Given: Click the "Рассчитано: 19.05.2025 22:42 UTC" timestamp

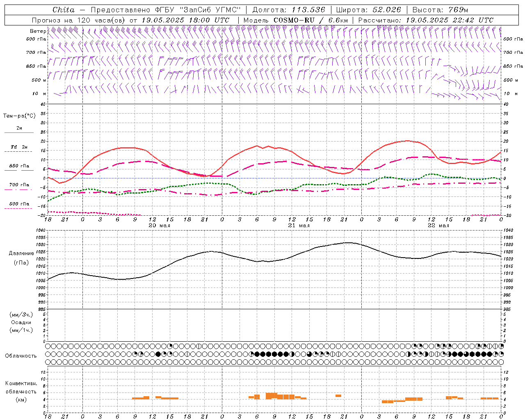Looking at the screenshot, I should tap(426, 20).
